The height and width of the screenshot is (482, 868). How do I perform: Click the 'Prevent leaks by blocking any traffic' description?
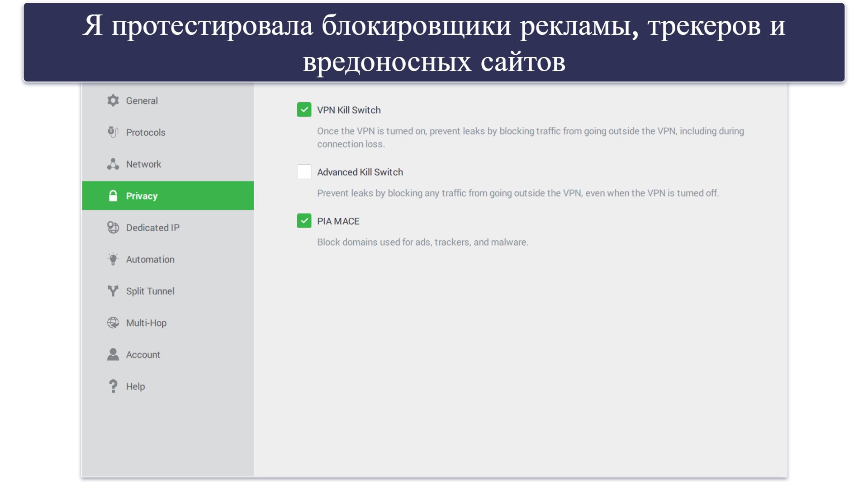click(x=518, y=193)
